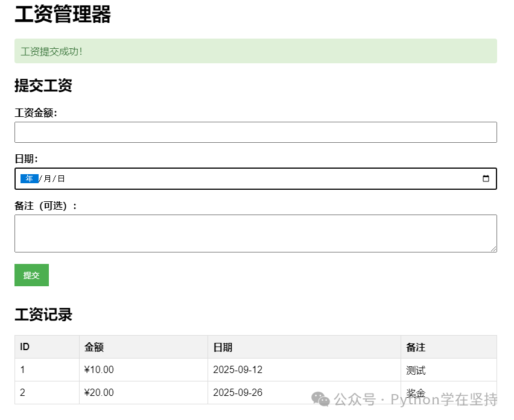Image resolution: width=514 pixels, height=420 pixels.
Task: Click the WeChat logo in the watermark
Action: point(320,399)
